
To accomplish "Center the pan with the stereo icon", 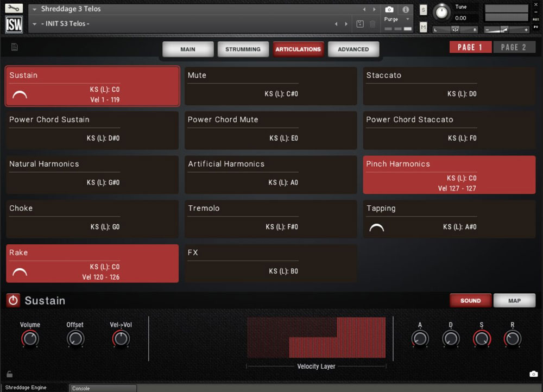I will (455, 30).
